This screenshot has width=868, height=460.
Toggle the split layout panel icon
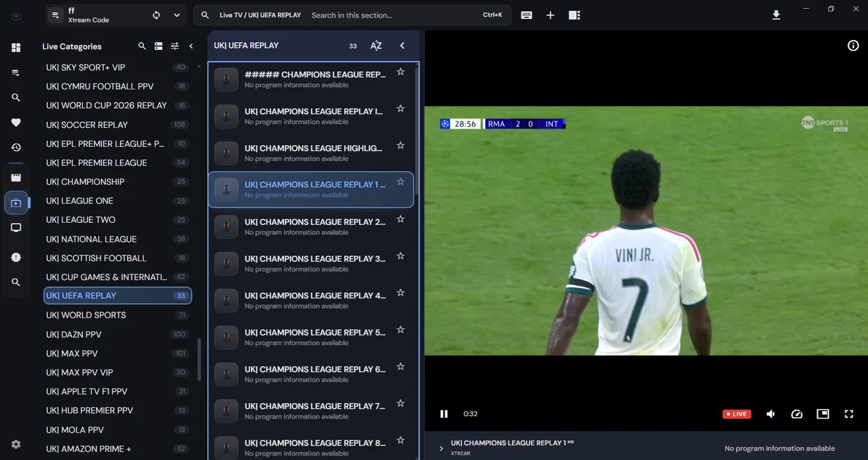coord(574,15)
